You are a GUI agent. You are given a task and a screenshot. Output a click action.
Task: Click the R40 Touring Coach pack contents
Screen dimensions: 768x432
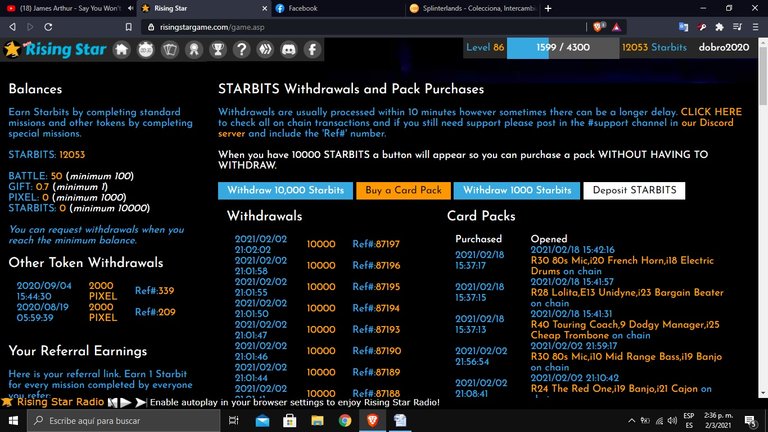tap(625, 330)
